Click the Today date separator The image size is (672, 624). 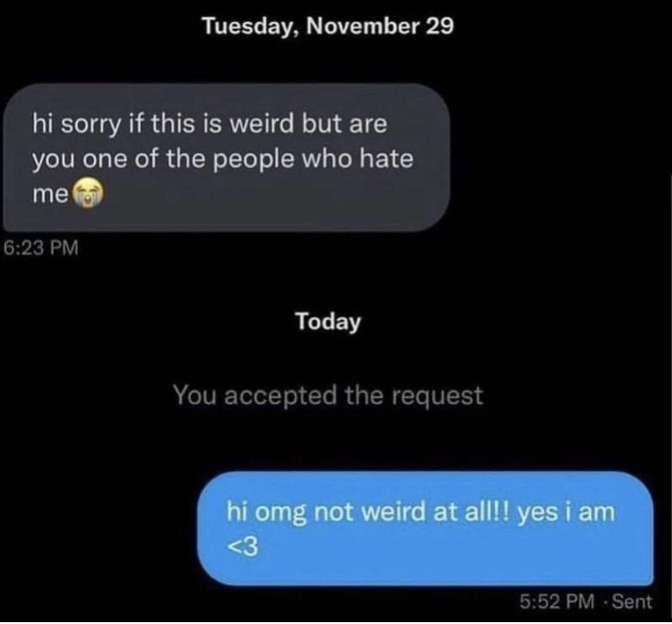(328, 321)
